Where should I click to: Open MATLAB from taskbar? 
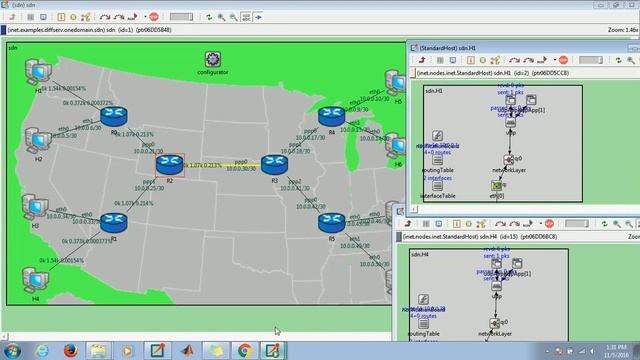tap(187, 351)
